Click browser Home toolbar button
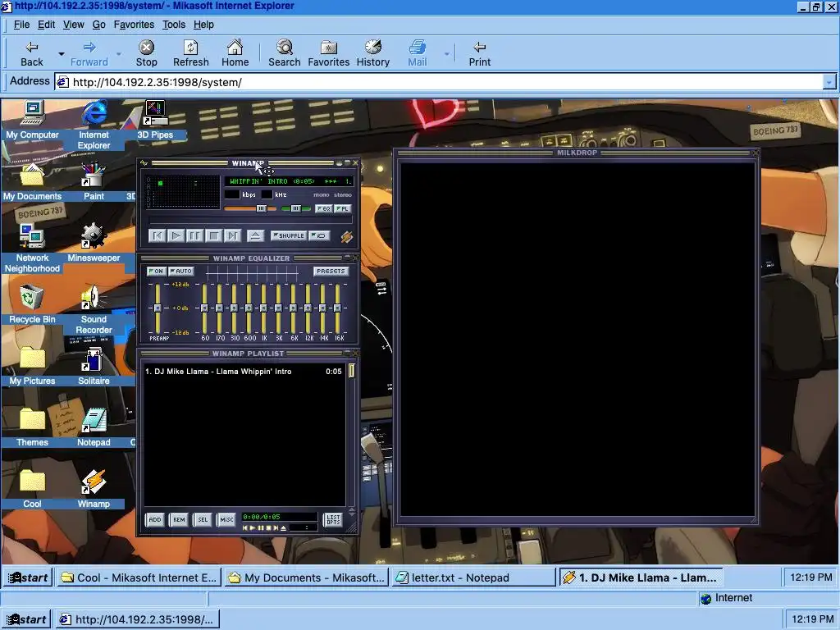The width and height of the screenshot is (840, 630). [x=235, y=53]
